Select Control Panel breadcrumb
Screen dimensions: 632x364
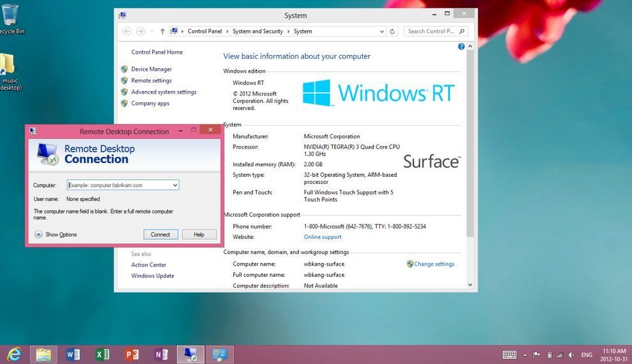(205, 31)
